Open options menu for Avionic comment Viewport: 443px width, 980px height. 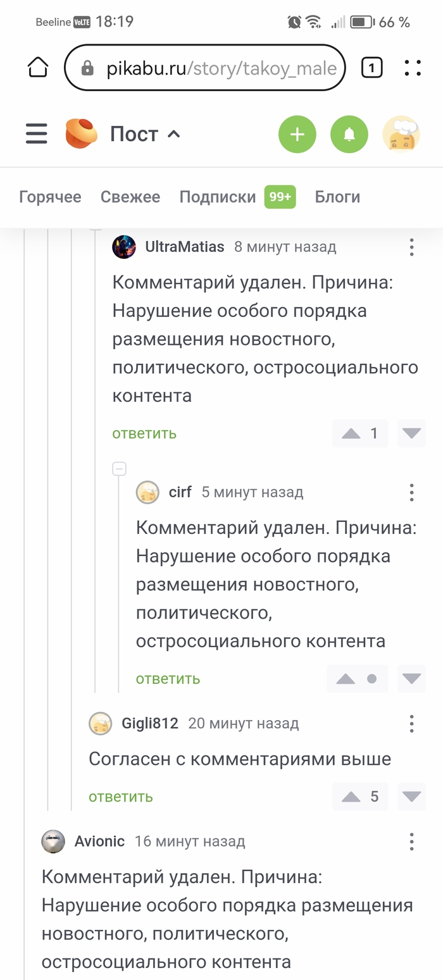411,841
